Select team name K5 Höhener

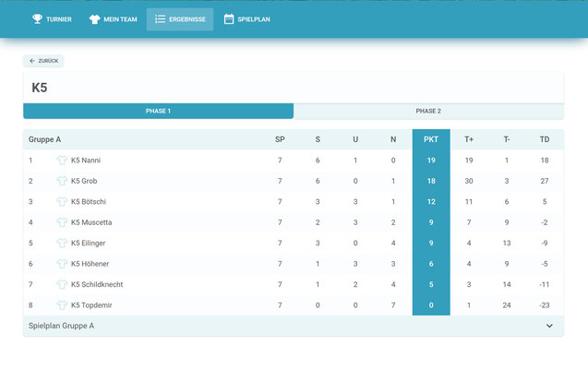click(x=90, y=264)
